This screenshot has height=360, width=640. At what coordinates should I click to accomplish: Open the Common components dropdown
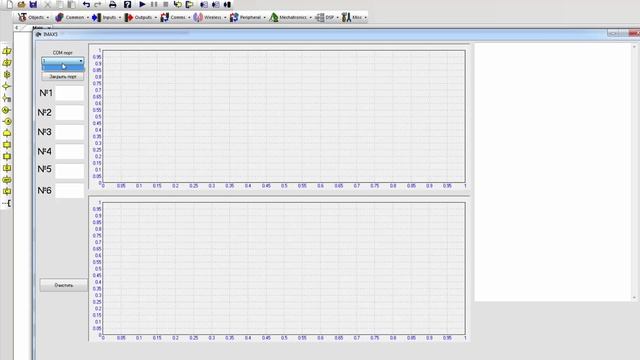click(72, 17)
